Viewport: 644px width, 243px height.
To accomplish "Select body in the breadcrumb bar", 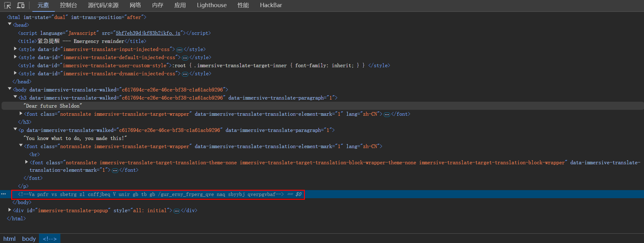I will coord(29,239).
